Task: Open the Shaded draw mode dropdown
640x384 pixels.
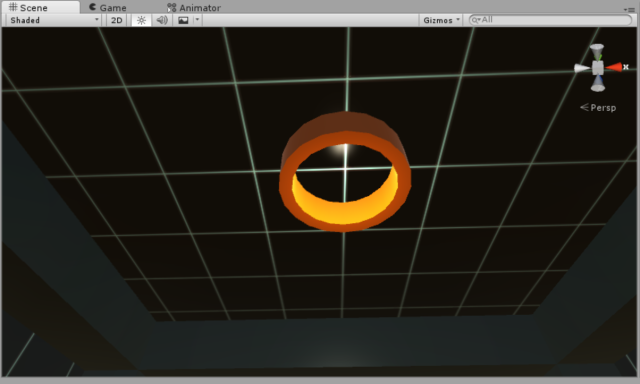Action: (x=53, y=20)
